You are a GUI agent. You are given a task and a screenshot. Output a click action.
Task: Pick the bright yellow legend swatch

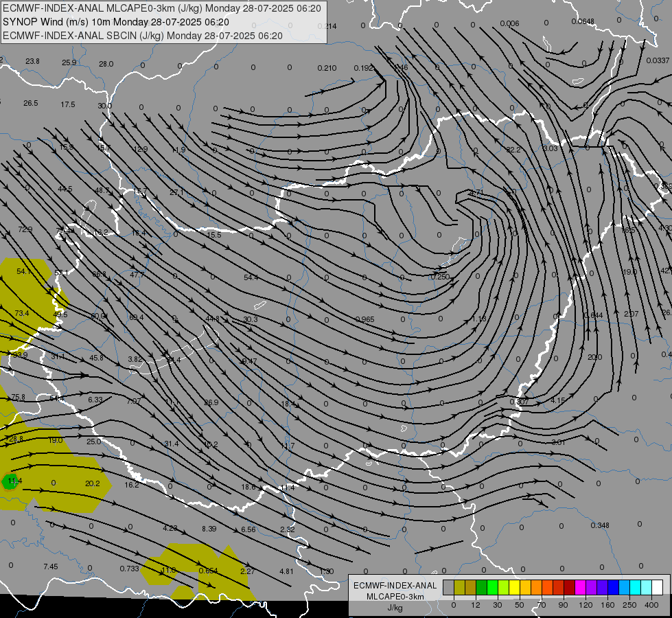pos(514,587)
